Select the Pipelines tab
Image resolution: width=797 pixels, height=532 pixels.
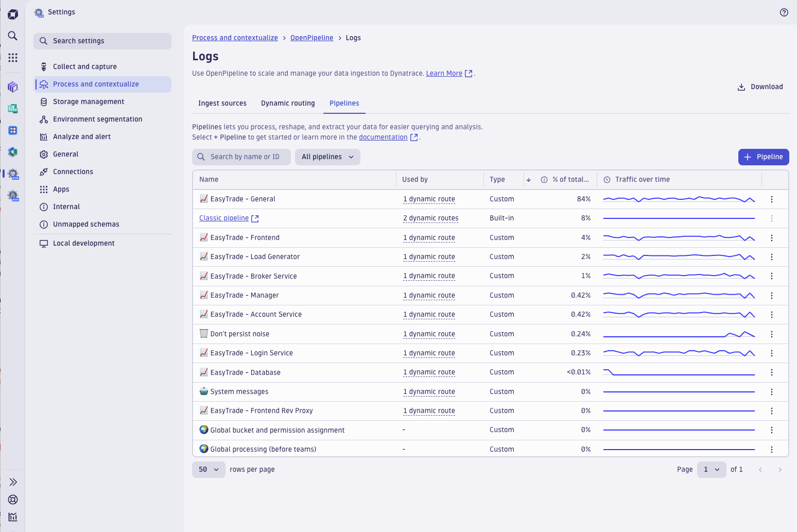[x=344, y=104]
